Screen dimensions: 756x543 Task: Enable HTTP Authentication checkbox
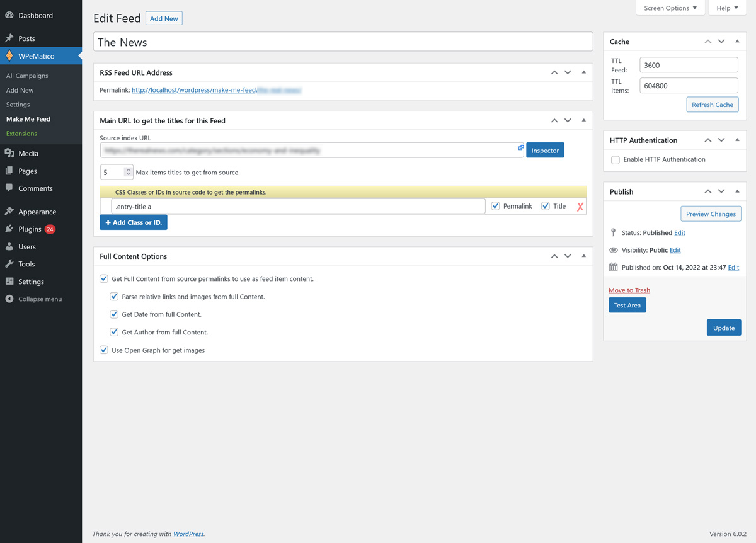click(616, 160)
